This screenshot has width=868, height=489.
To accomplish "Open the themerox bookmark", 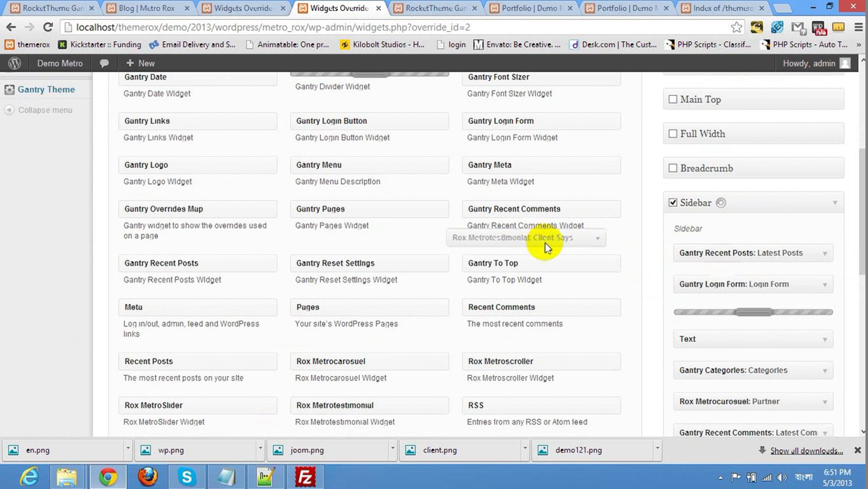I will [27, 44].
